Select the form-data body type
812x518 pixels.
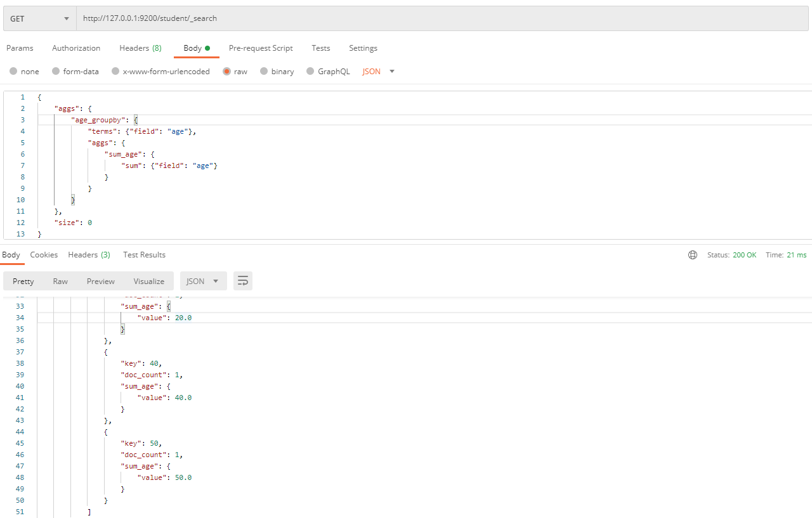(x=75, y=72)
